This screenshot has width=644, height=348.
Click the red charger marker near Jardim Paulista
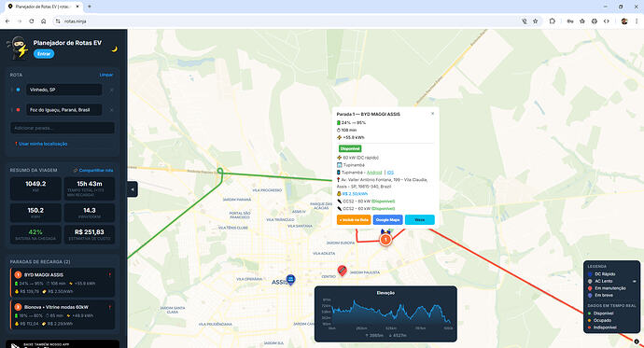tap(342, 270)
